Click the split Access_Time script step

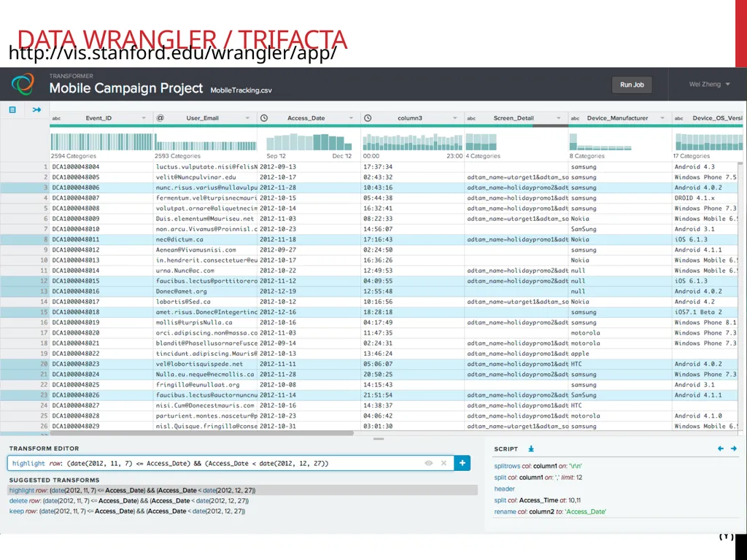tap(537, 500)
